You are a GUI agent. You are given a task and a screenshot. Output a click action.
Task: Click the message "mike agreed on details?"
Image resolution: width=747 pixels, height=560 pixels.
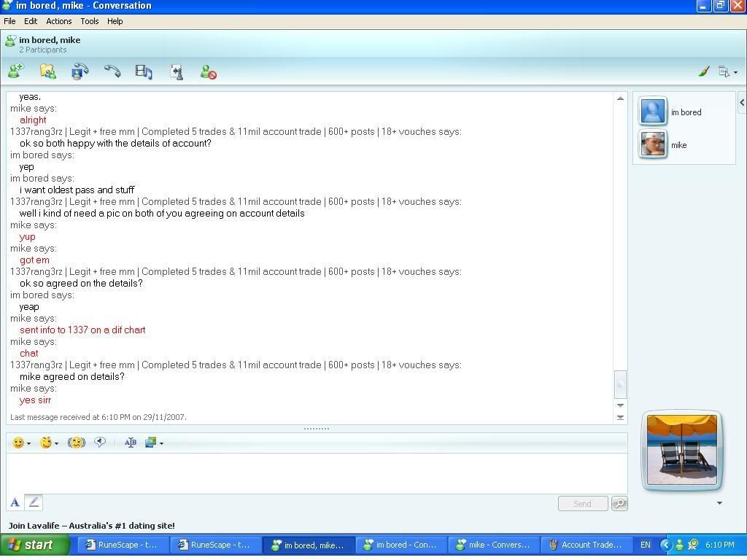(x=72, y=377)
